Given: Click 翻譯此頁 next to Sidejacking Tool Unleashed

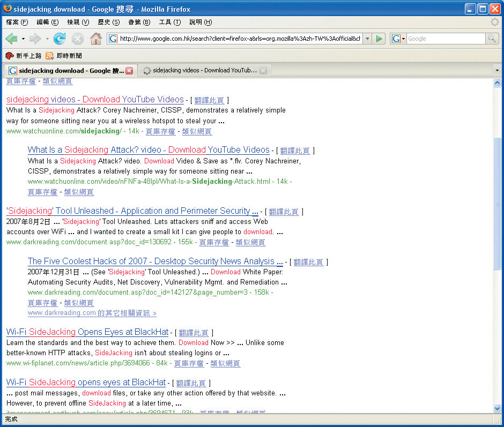Looking at the screenshot, I should pos(284,212).
